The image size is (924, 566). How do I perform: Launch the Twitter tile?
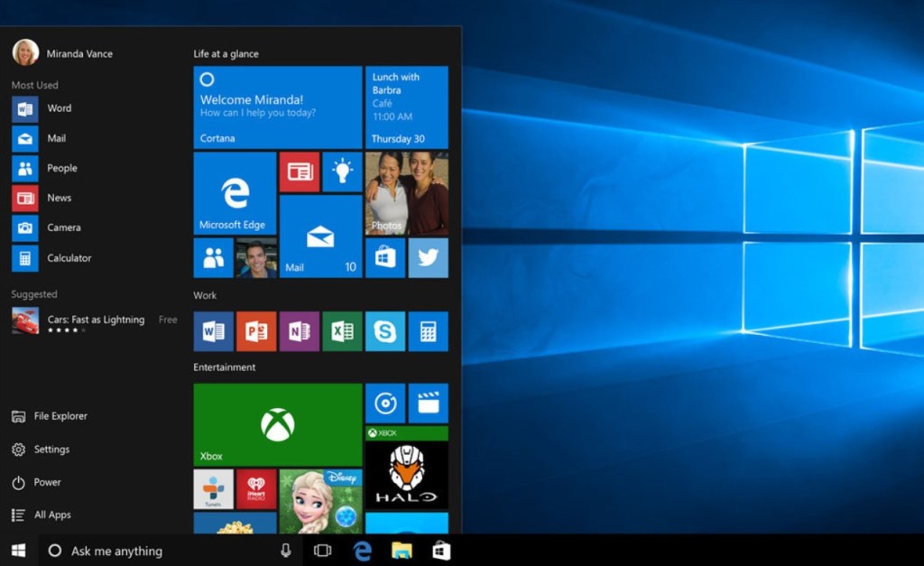click(428, 258)
